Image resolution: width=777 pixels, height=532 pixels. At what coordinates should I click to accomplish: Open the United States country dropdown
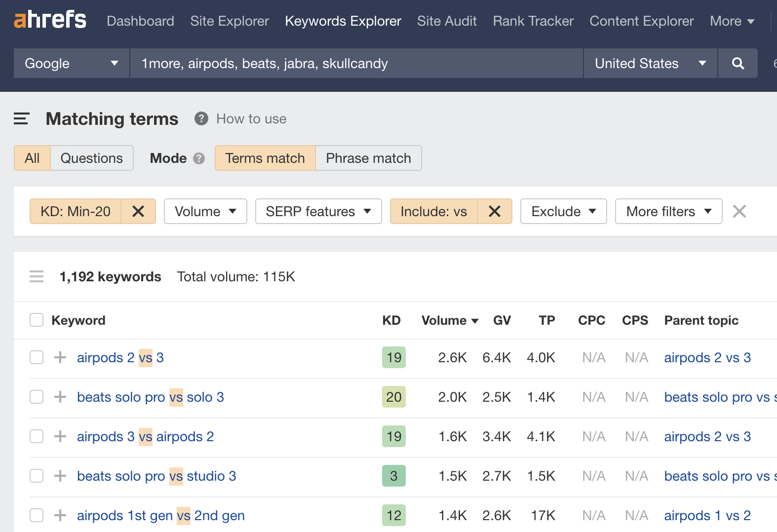tap(650, 63)
